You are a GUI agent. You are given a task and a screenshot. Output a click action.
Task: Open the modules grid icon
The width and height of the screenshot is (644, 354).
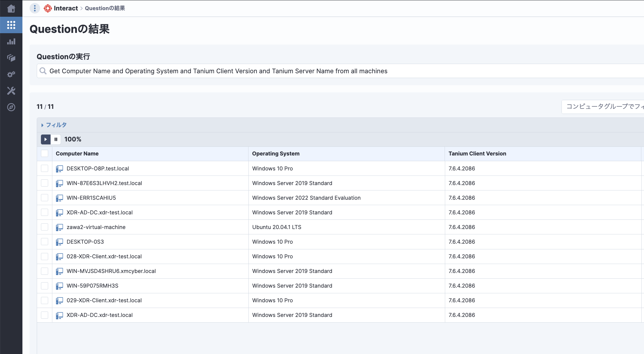[x=11, y=25]
